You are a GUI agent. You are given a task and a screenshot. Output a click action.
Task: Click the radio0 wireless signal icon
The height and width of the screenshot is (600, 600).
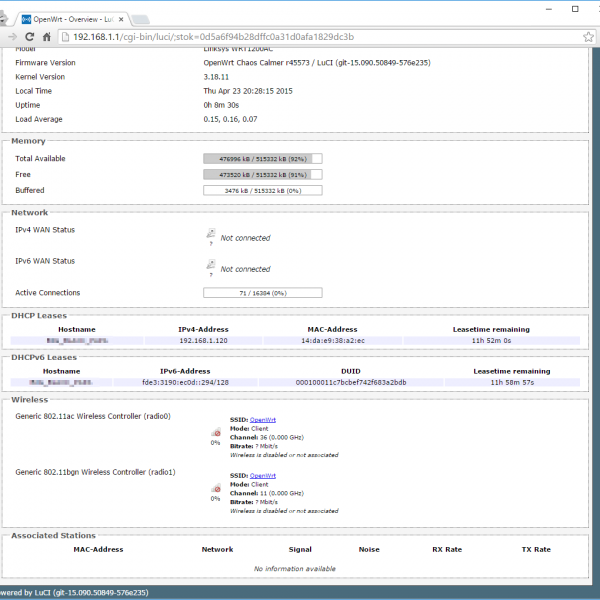(215, 433)
